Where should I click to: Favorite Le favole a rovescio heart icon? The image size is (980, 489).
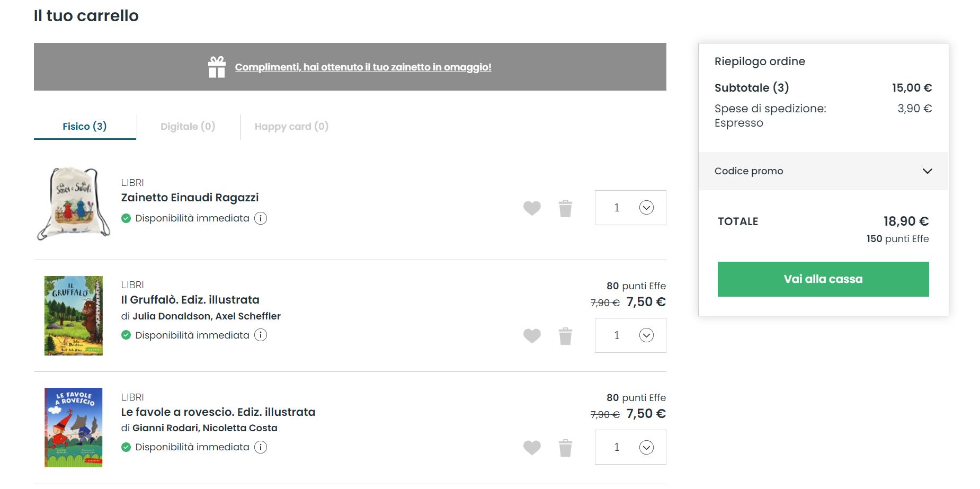click(532, 448)
